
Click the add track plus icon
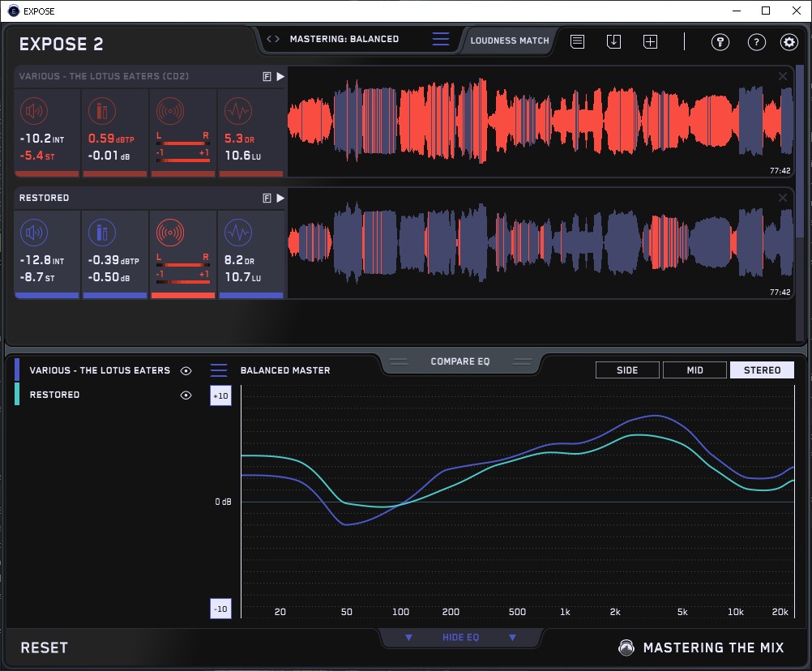coord(651,41)
